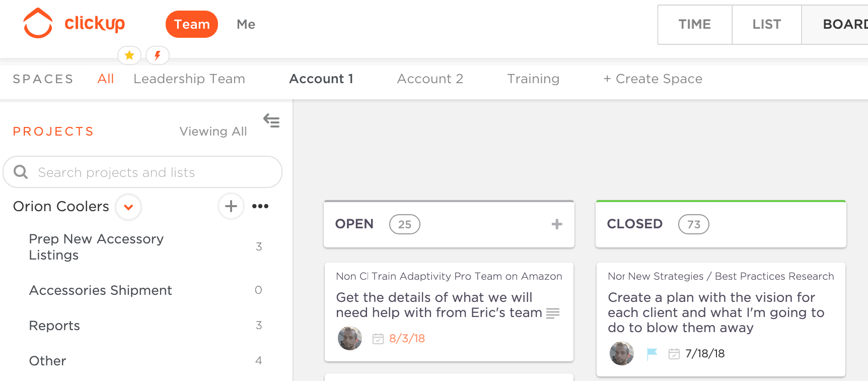Image resolution: width=868 pixels, height=381 pixels.
Task: Open the Viewing All filter dropdown
Action: [x=213, y=132]
